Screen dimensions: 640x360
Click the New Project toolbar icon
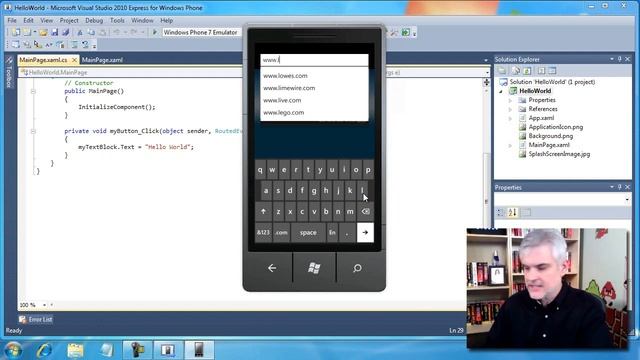point(16,32)
